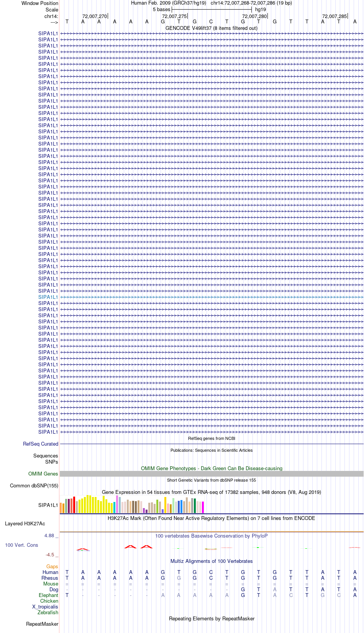Viewport: 364px width, 633px height.
Task: Click the header 'chr14:72,007,268-72,007,286 (19 bp)'
Action: 251,3
